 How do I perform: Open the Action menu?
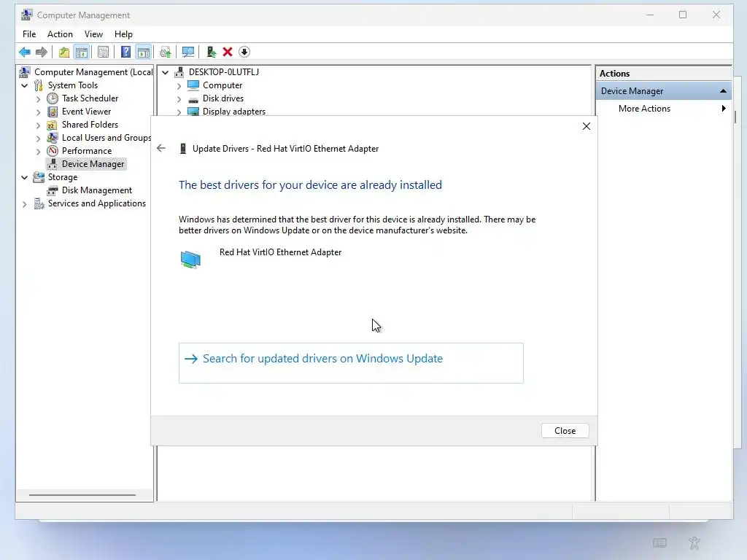[x=60, y=34]
